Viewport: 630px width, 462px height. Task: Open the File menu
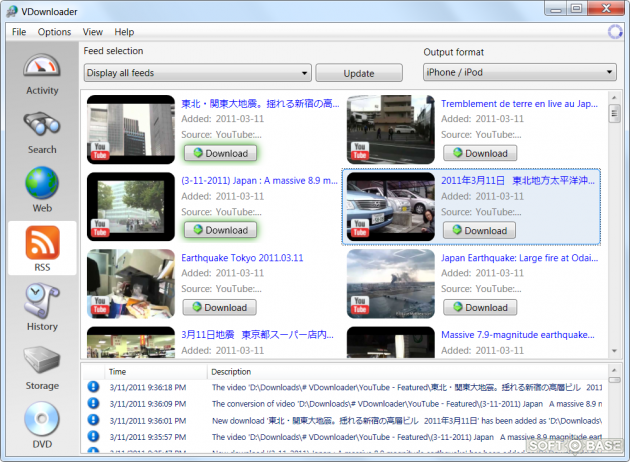19,32
